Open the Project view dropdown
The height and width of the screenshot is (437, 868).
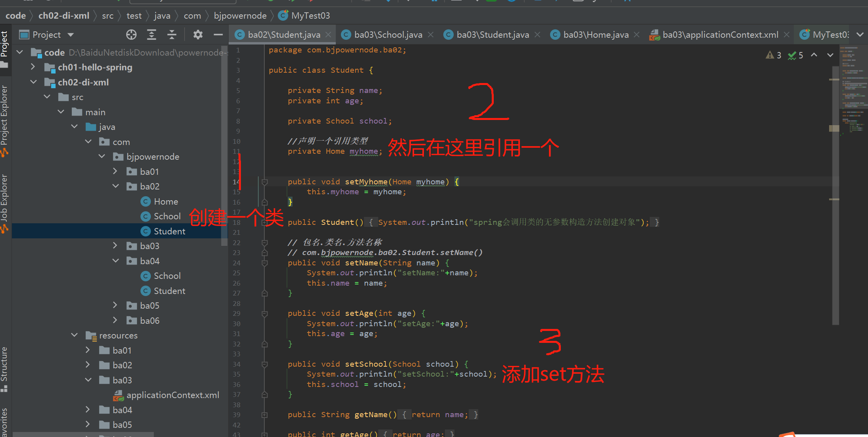71,35
